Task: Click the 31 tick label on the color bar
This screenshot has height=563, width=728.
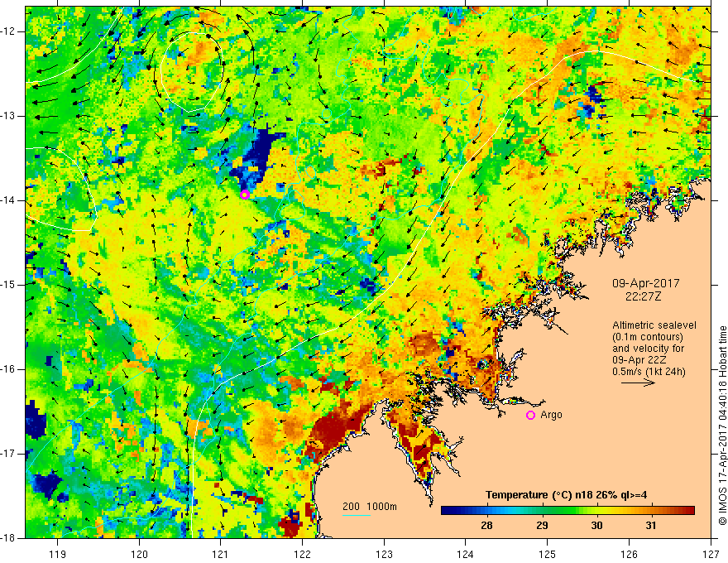Action: click(651, 526)
